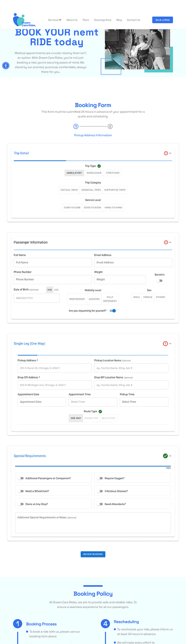
Task: Select Curb-to-Curb service level
Action: coord(72,207)
